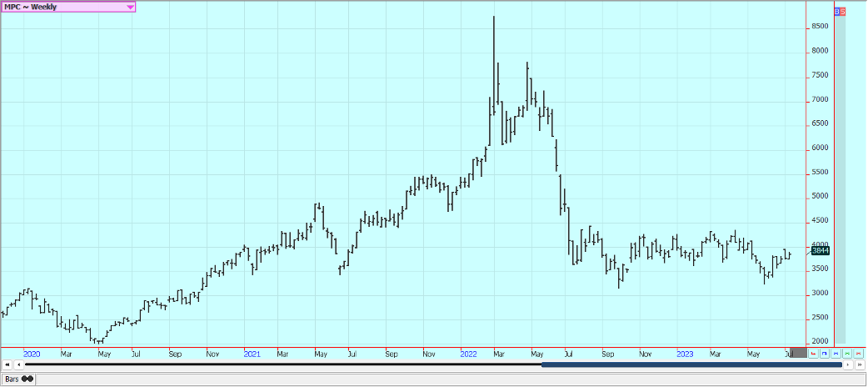Click the 2021 year label on time axis
Image resolution: width=868 pixels, height=387 pixels.
(252, 354)
